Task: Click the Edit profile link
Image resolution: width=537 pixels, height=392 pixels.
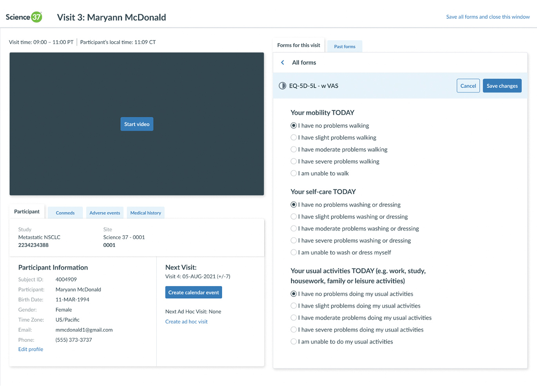Action: pyautogui.click(x=31, y=349)
